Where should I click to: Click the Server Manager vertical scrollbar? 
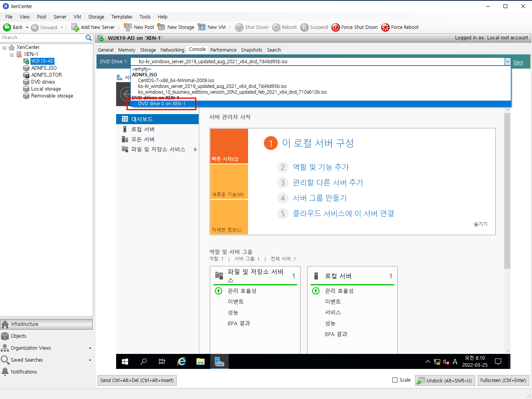(x=507, y=191)
